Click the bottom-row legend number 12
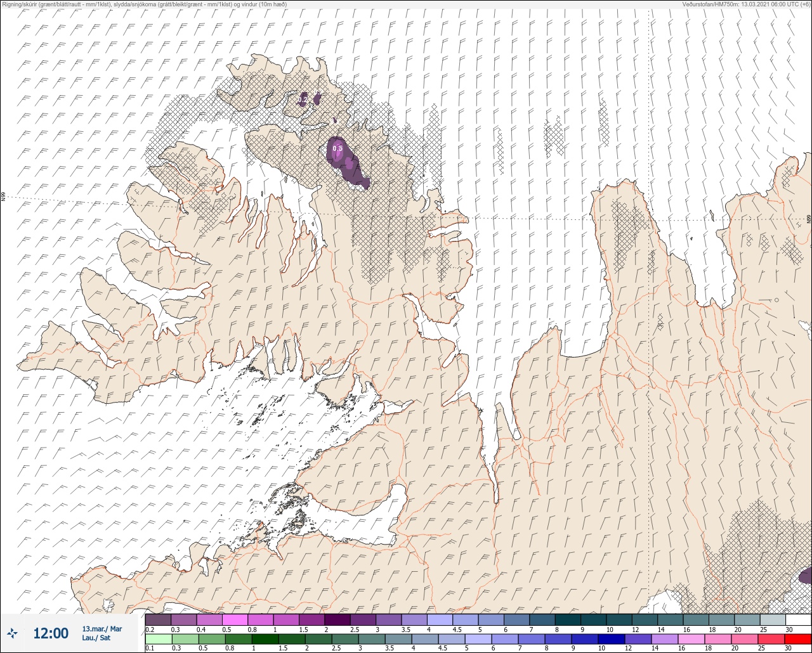 (629, 648)
